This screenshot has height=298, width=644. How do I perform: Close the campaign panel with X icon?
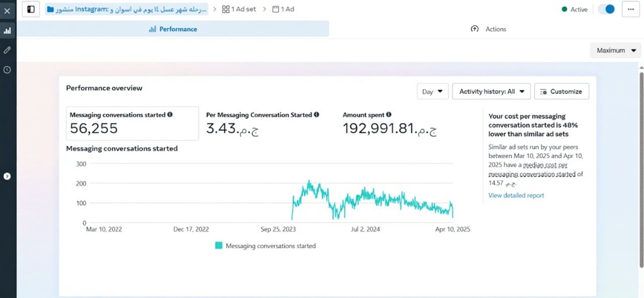7,11
